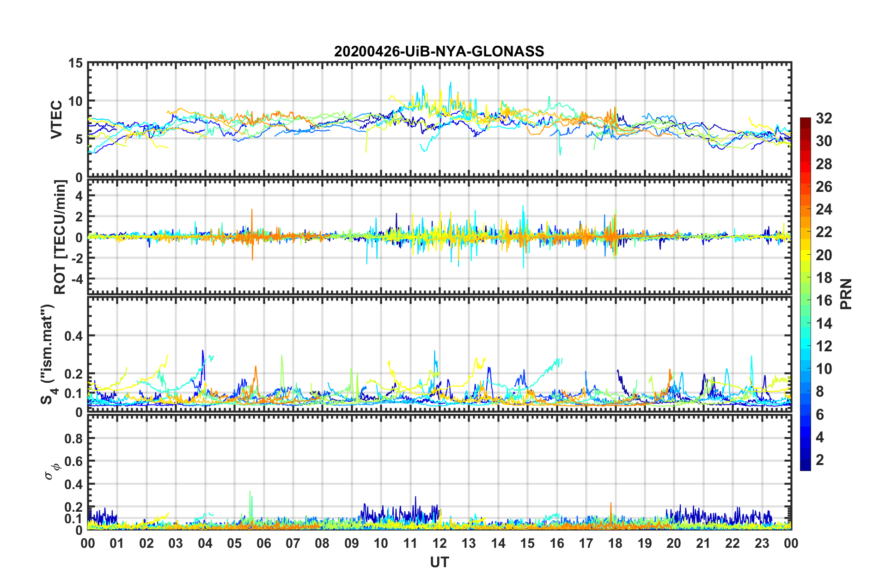
Task: Click x-axis hour label 09
Action: (351, 543)
